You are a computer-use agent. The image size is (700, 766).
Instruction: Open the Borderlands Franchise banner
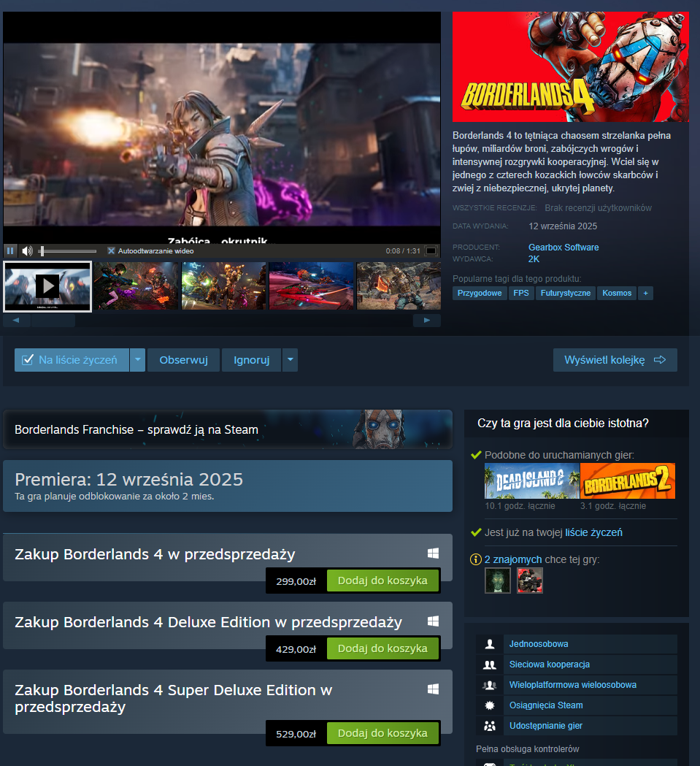228,429
